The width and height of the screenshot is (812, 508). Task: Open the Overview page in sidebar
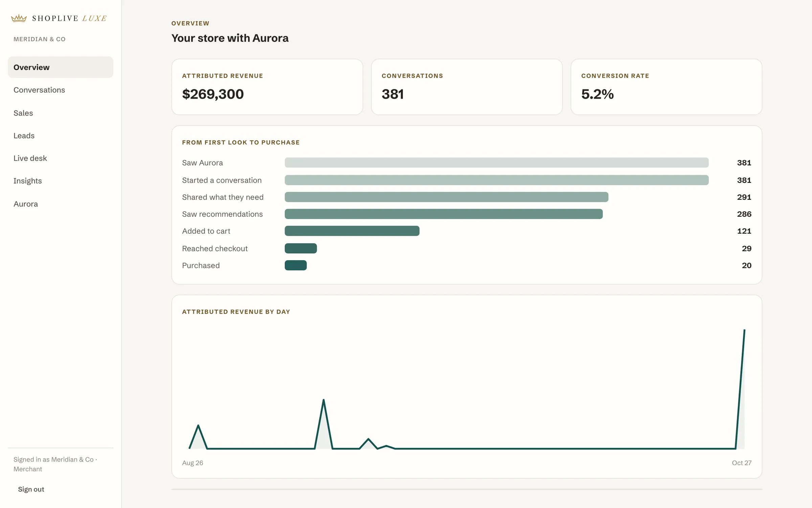[x=61, y=67]
